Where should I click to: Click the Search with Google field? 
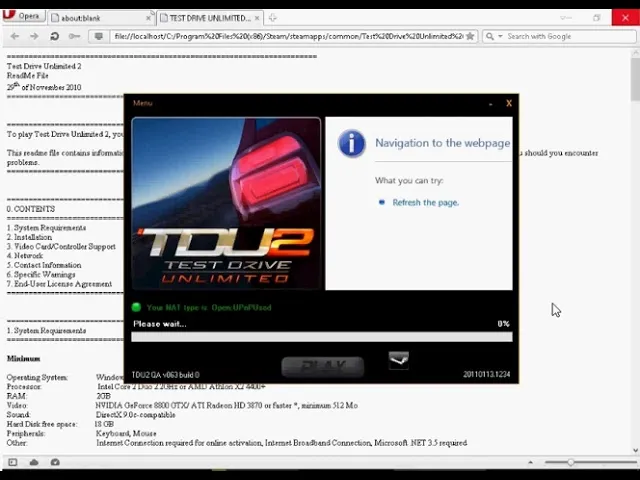570,36
